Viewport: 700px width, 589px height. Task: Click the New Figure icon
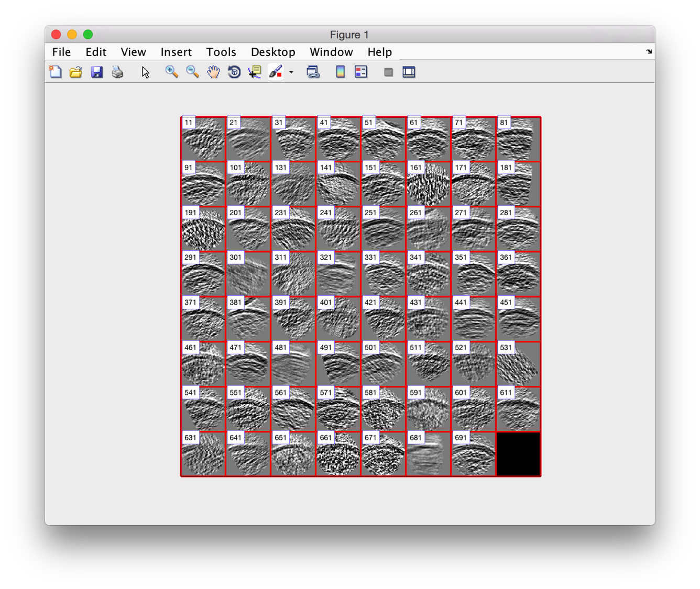pyautogui.click(x=56, y=72)
